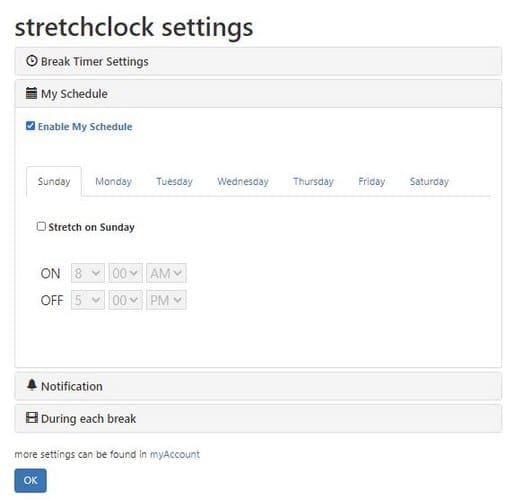Click the film icon beside During each break

[x=32, y=417]
